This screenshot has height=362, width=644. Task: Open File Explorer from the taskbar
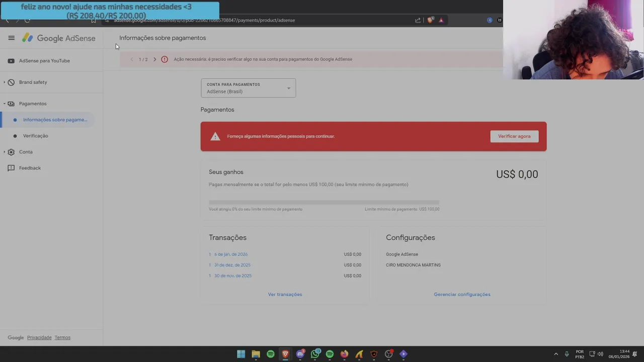point(256,354)
